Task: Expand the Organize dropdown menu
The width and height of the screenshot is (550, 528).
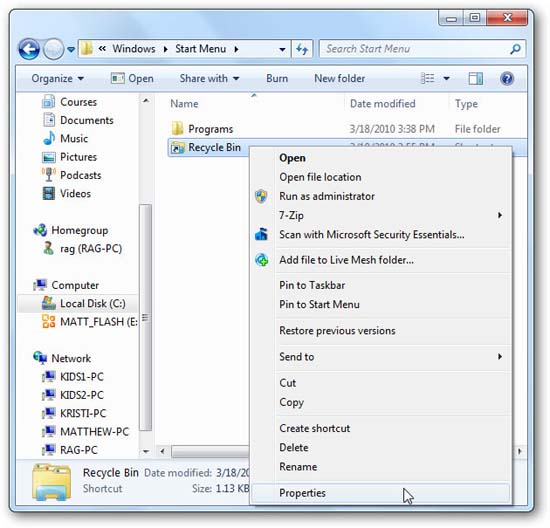Action: [58, 78]
